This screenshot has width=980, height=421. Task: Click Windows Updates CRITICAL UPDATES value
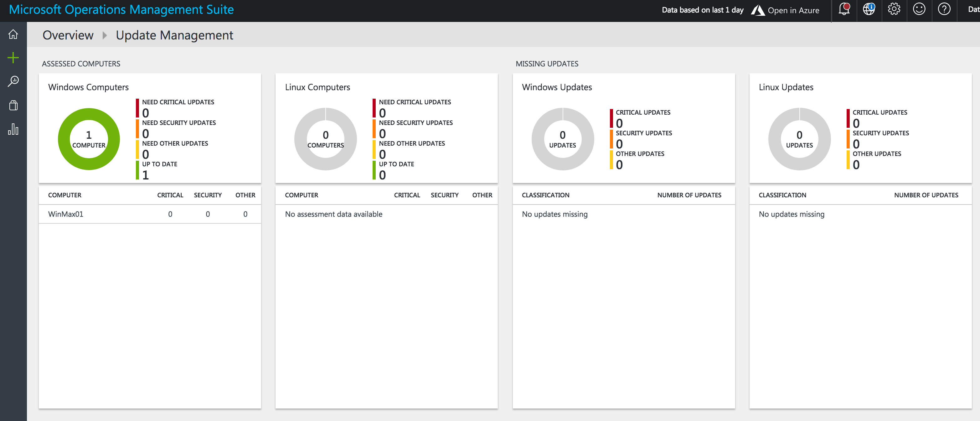(x=619, y=123)
